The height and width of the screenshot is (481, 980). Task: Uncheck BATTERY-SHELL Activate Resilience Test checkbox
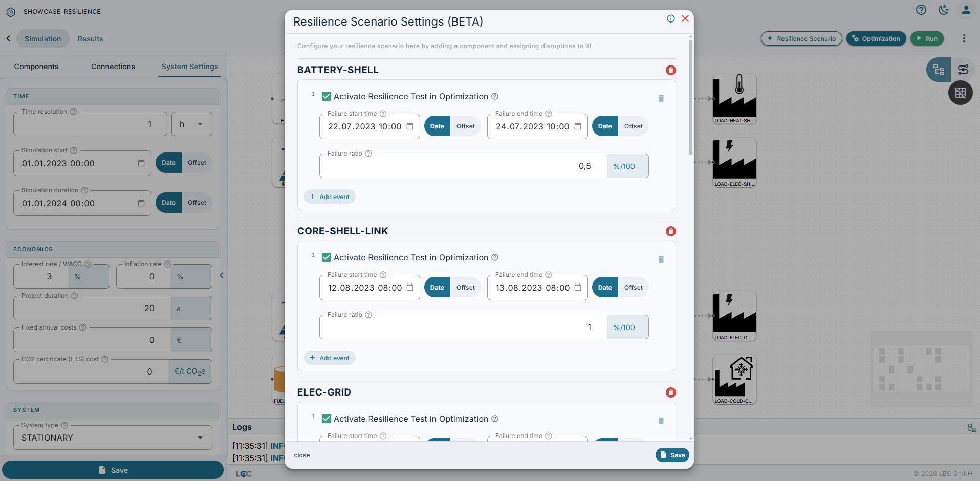click(x=326, y=96)
